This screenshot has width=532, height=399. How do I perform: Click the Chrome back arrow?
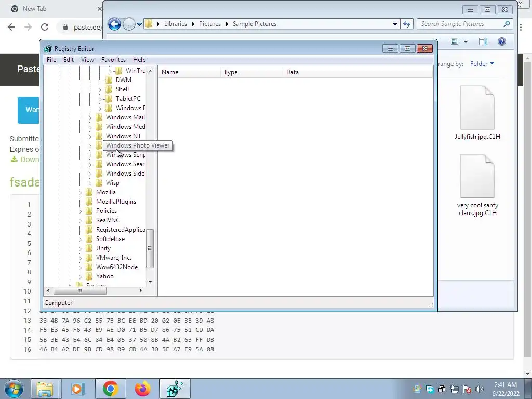point(11,27)
